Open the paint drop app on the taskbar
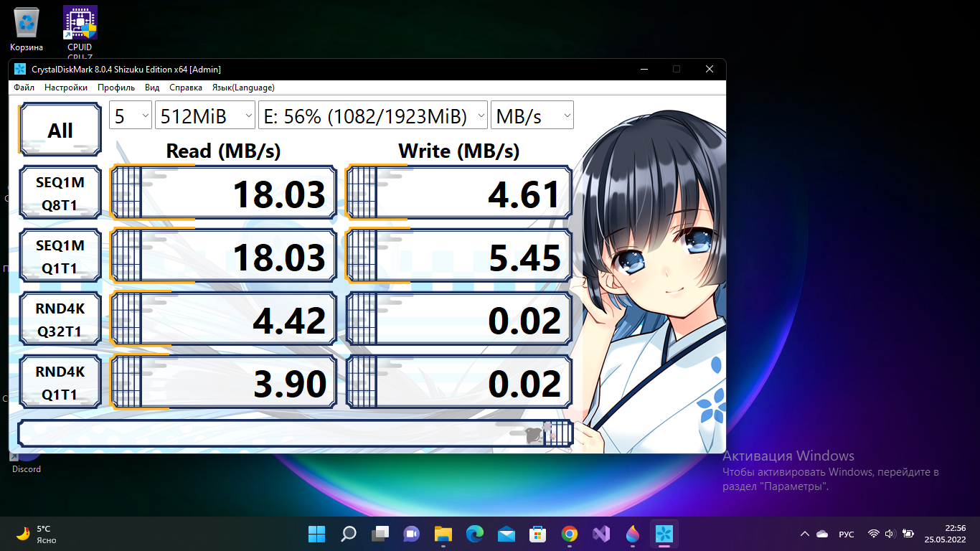This screenshot has width=980, height=551. [x=632, y=534]
